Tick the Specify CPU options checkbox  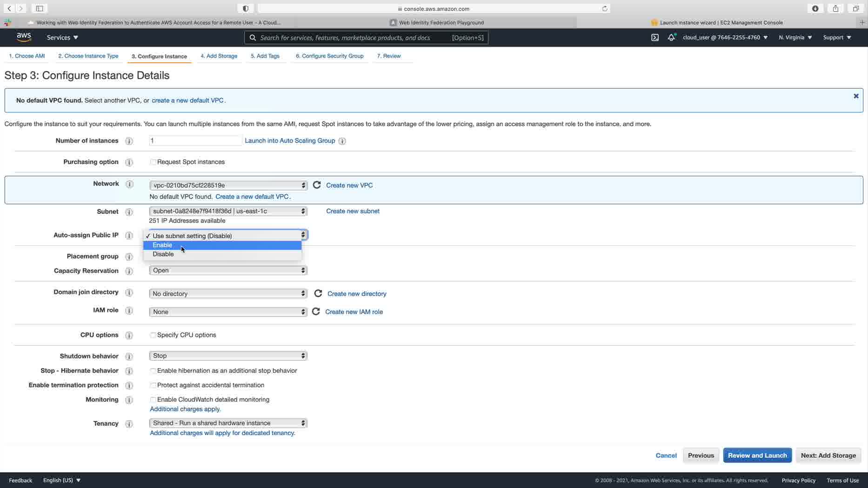tap(153, 335)
